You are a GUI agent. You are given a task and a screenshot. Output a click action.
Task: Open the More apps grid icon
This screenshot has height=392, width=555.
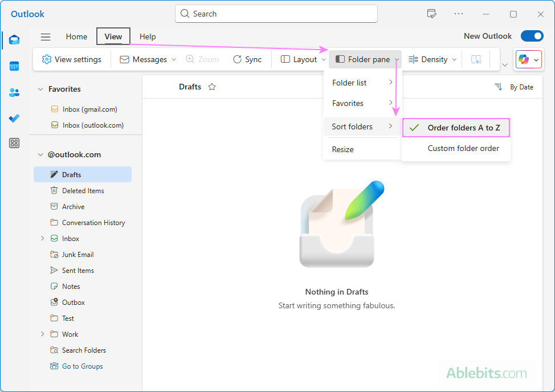click(14, 143)
